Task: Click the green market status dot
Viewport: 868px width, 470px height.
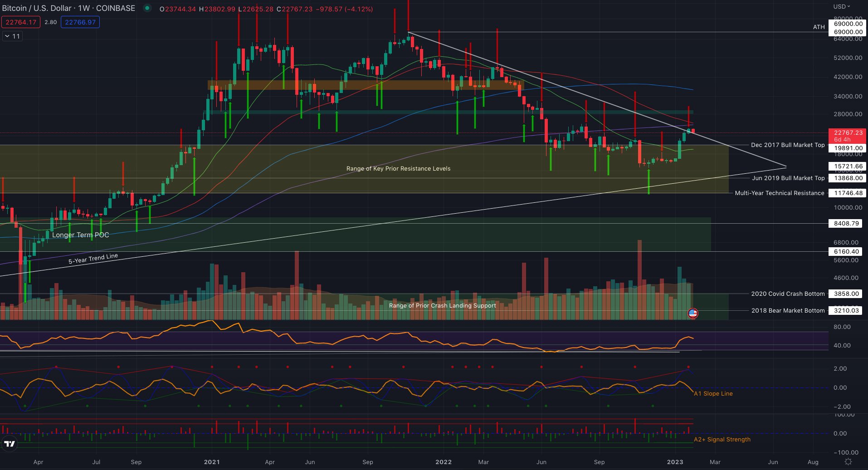Action: pos(147,8)
